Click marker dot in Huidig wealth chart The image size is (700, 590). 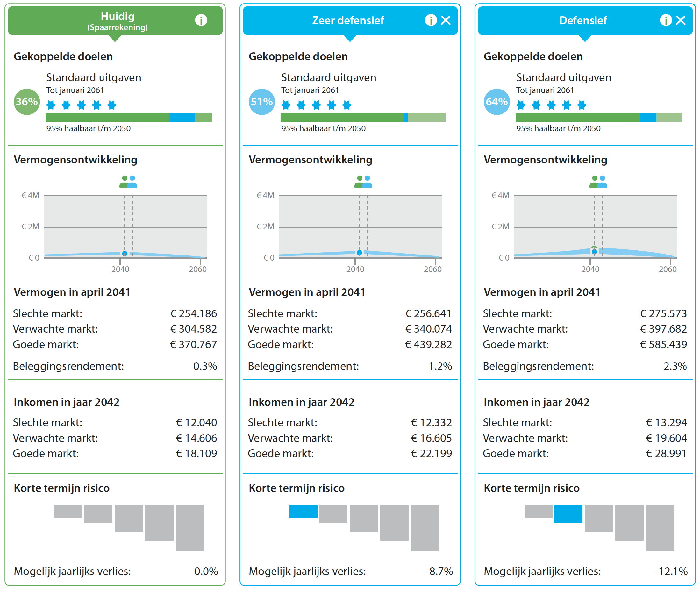(x=125, y=254)
